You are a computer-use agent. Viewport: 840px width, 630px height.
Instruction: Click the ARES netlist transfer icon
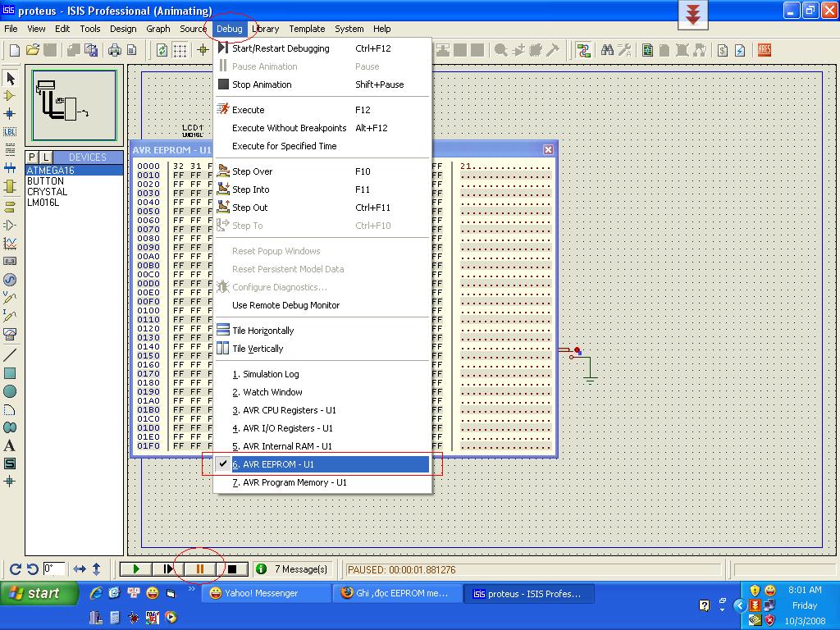click(x=764, y=50)
